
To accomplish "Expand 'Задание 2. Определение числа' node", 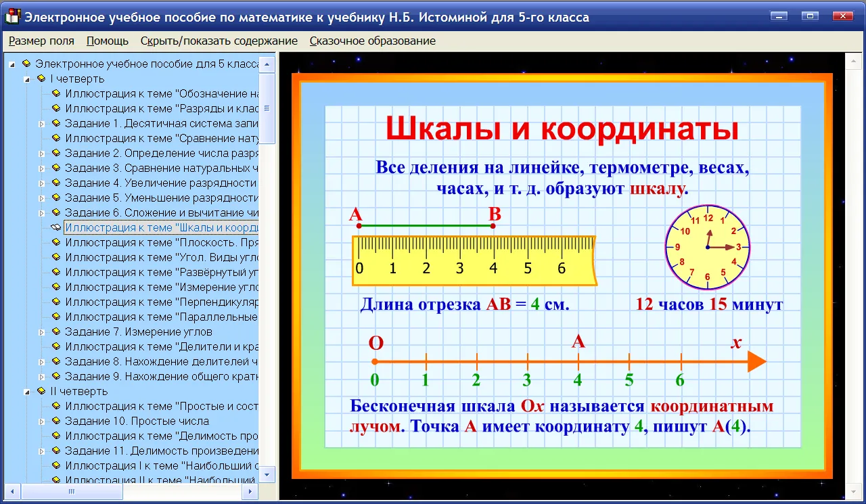I will click(x=41, y=154).
